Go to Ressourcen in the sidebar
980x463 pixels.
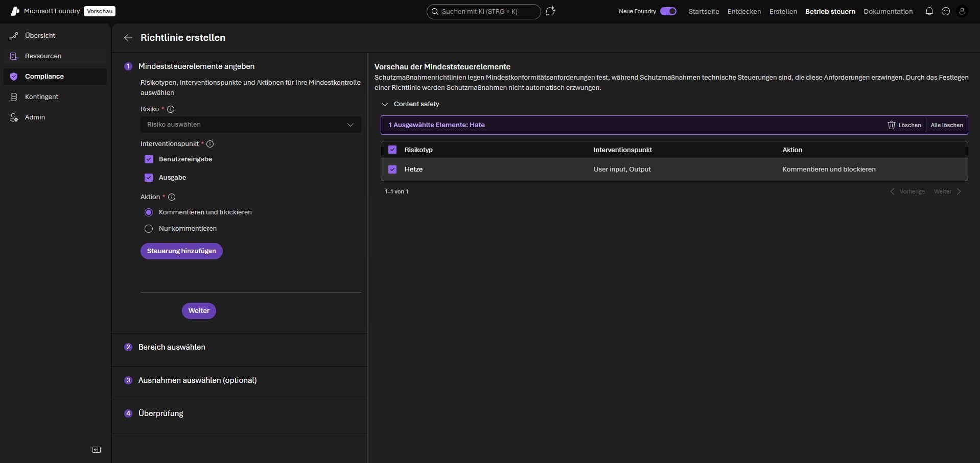tap(43, 56)
